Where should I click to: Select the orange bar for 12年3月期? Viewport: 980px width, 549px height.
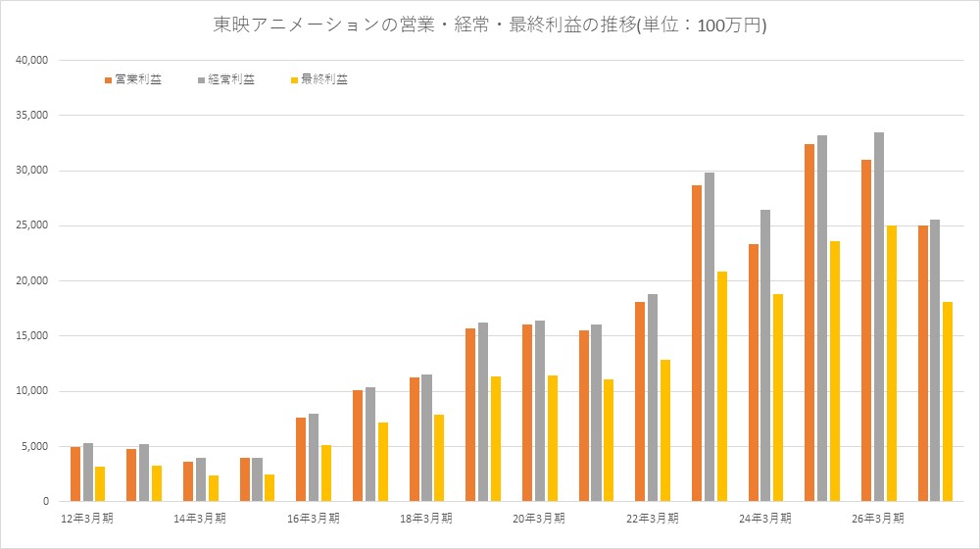point(75,474)
